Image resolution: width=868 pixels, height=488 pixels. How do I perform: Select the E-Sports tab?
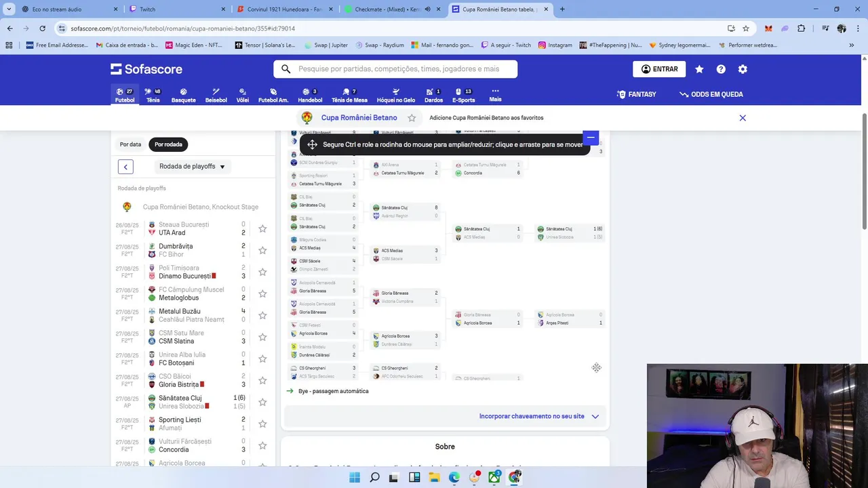pos(464,95)
